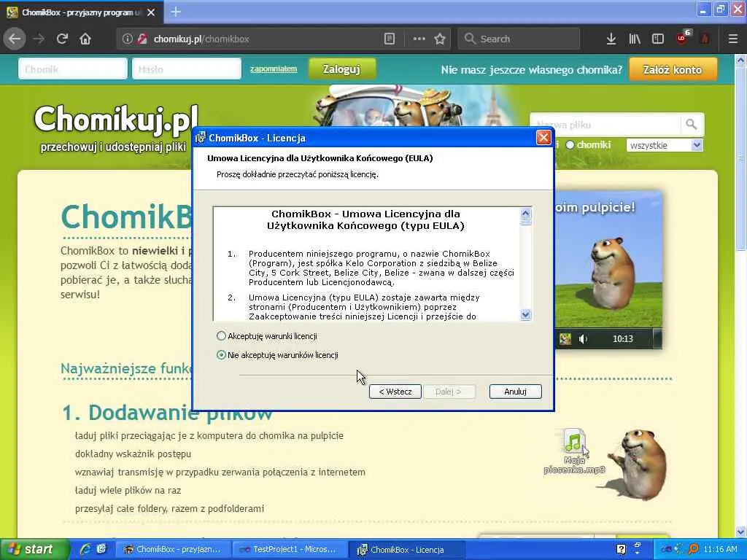Reload the page with the refresh icon

(x=62, y=39)
